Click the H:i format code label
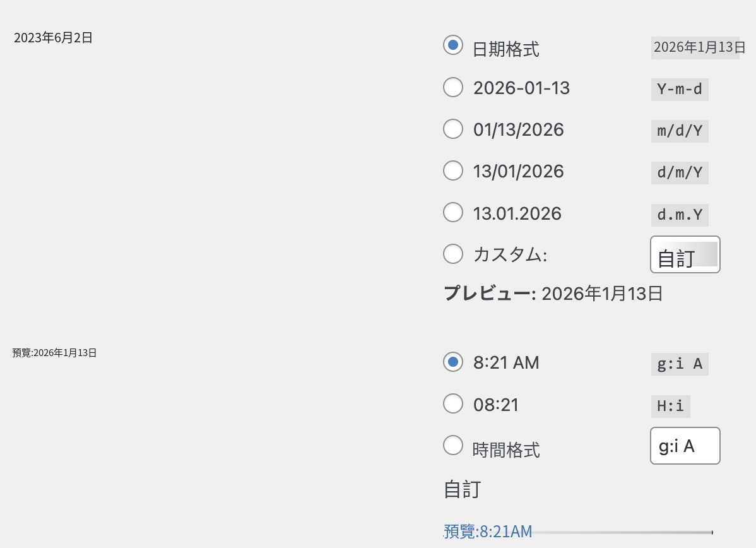Image resolution: width=756 pixels, height=548 pixels. 671,406
